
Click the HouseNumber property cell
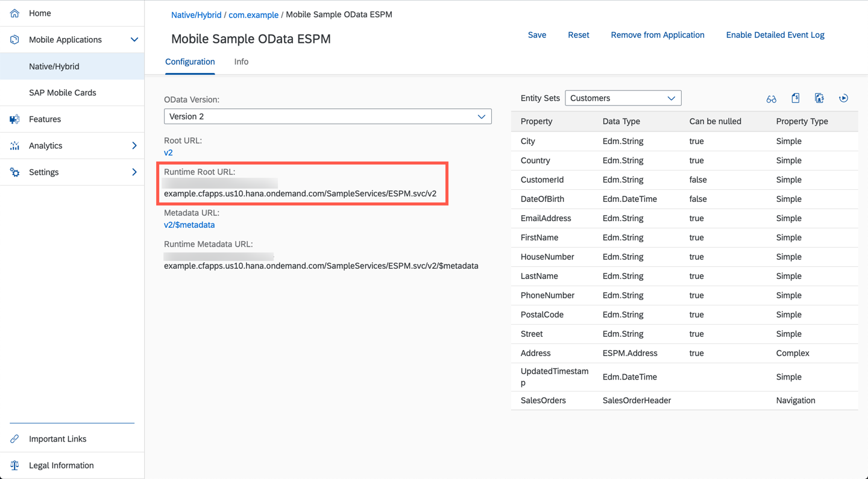[547, 257]
